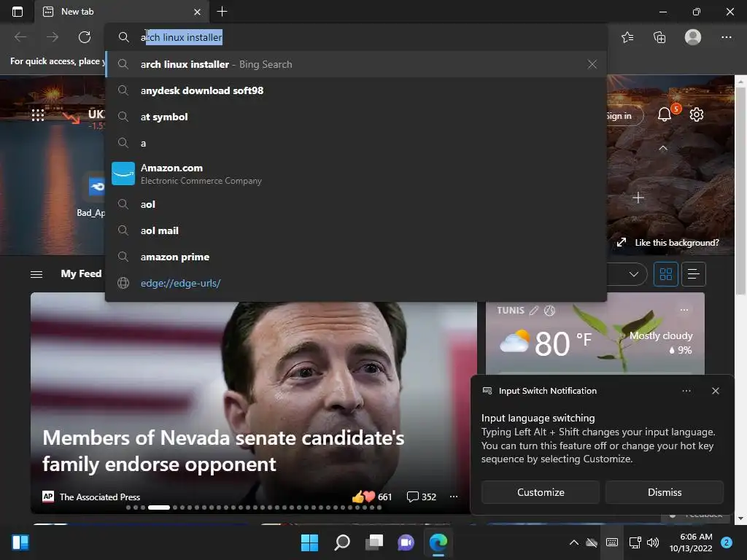This screenshot has height=560, width=747.
Task: Select the arch linux installer Bing Search suggestion
Action: tap(355, 64)
